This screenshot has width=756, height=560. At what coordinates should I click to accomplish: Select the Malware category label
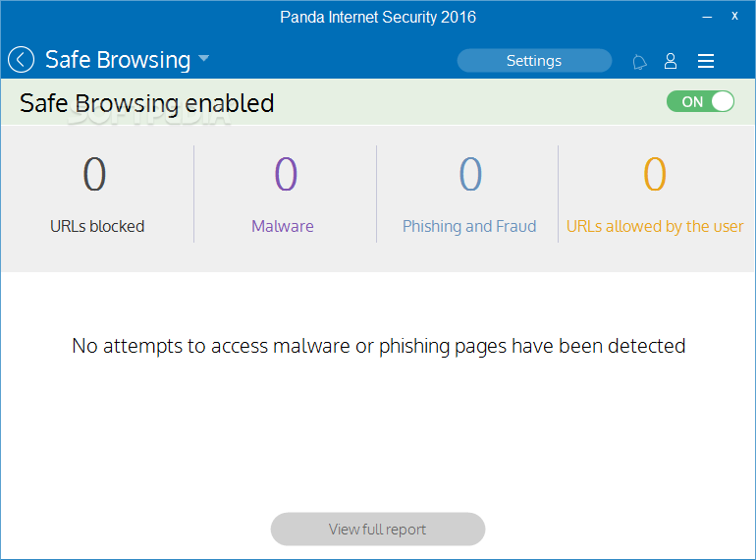(x=283, y=226)
